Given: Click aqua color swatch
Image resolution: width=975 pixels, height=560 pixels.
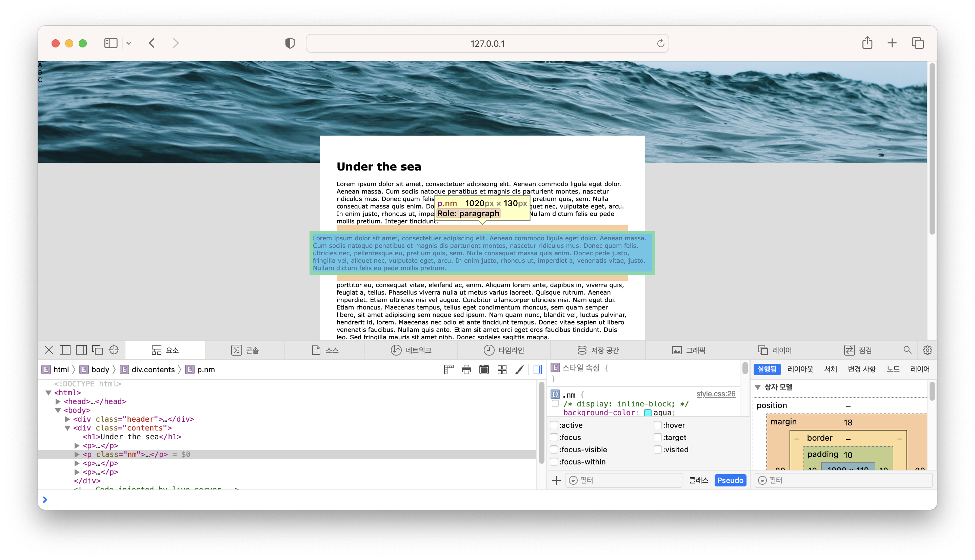Looking at the screenshot, I should (648, 413).
